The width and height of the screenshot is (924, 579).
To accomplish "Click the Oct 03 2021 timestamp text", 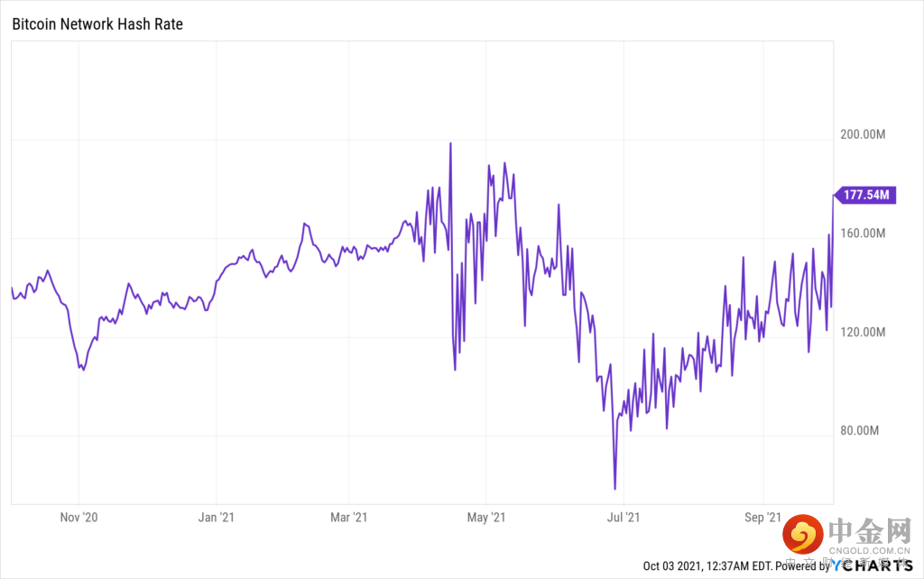I will click(701, 565).
